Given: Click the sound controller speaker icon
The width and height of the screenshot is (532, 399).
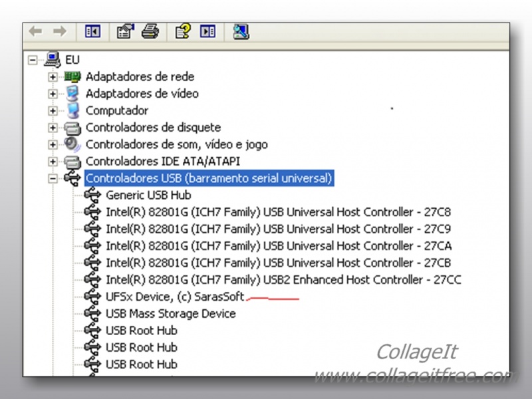Looking at the screenshot, I should [72, 144].
